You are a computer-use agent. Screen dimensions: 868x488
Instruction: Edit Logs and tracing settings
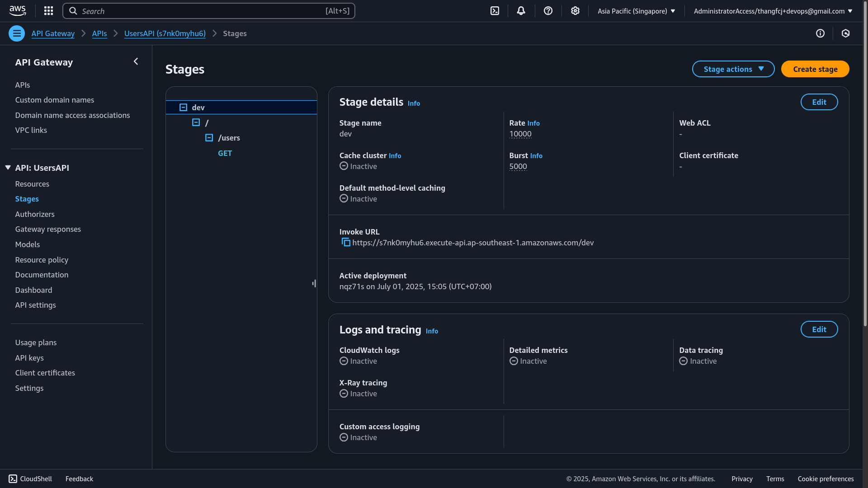819,329
